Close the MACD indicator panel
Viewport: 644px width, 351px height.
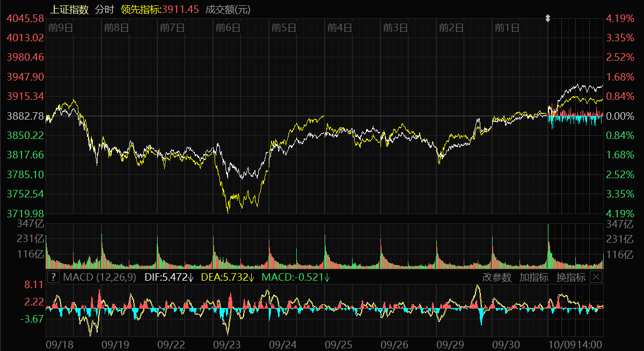(x=596, y=277)
